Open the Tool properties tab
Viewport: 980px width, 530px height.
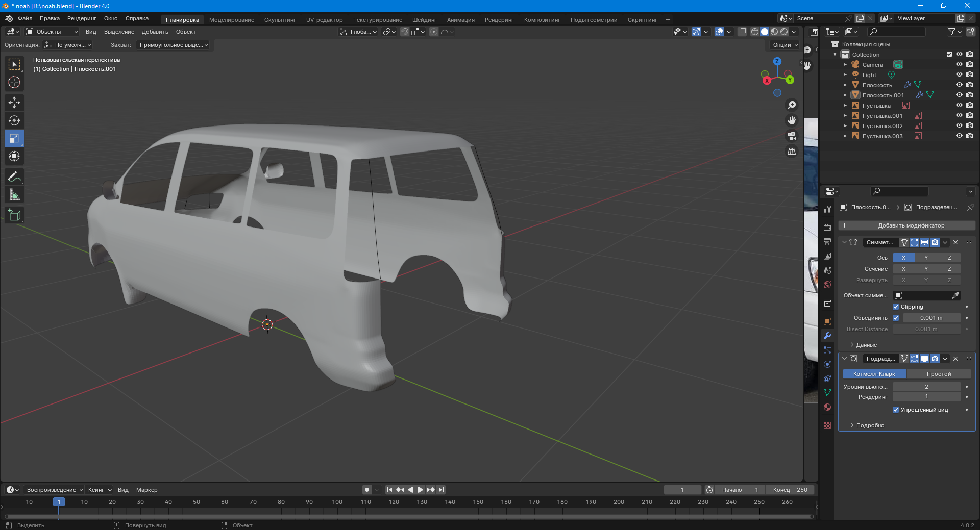tap(827, 209)
